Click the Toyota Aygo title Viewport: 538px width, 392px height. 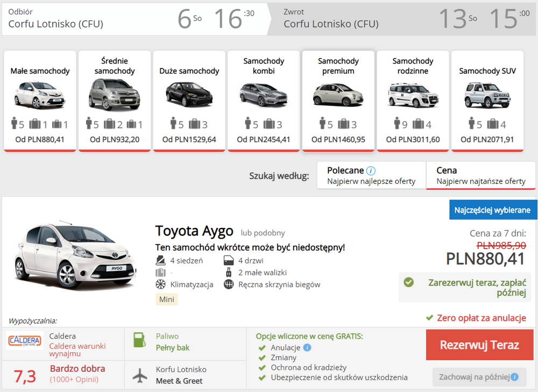point(194,231)
